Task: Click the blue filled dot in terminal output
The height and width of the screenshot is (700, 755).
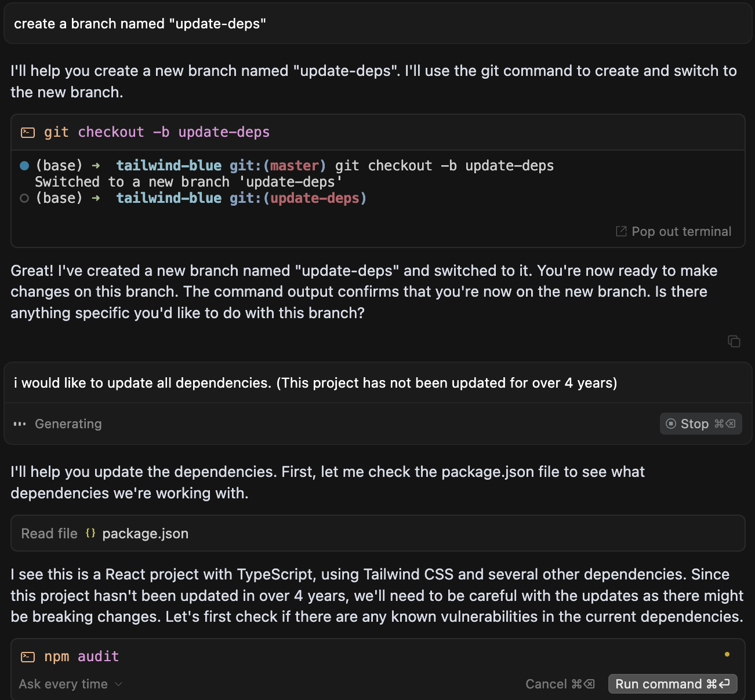Action: [x=24, y=166]
